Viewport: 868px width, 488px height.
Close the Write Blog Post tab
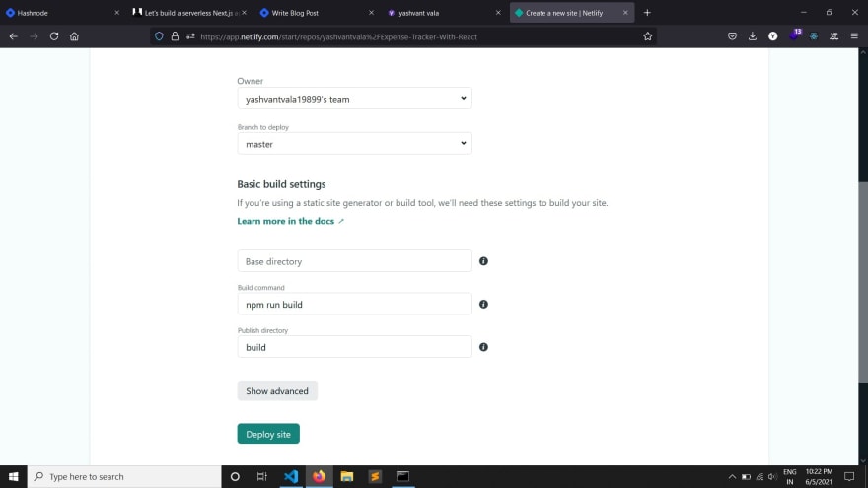tap(371, 12)
